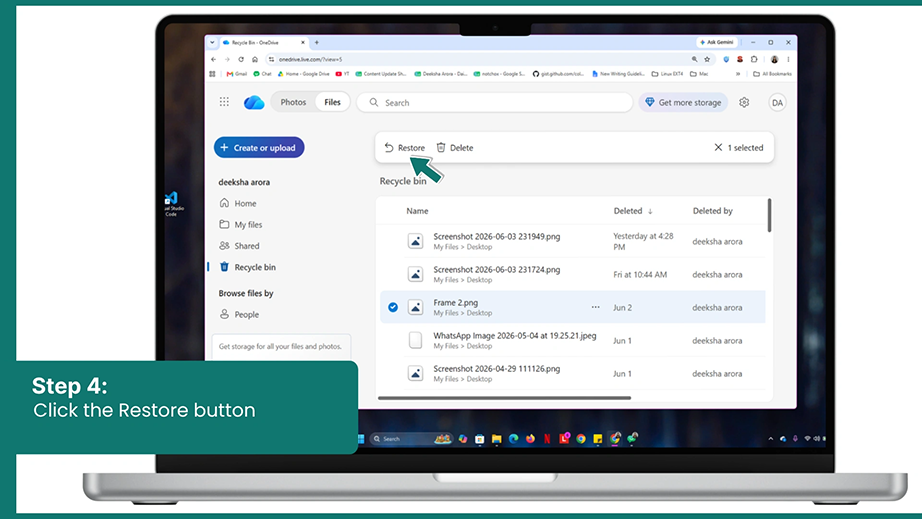Switch to the Photos tab
Screen dimensions: 922x519
[x=293, y=102]
